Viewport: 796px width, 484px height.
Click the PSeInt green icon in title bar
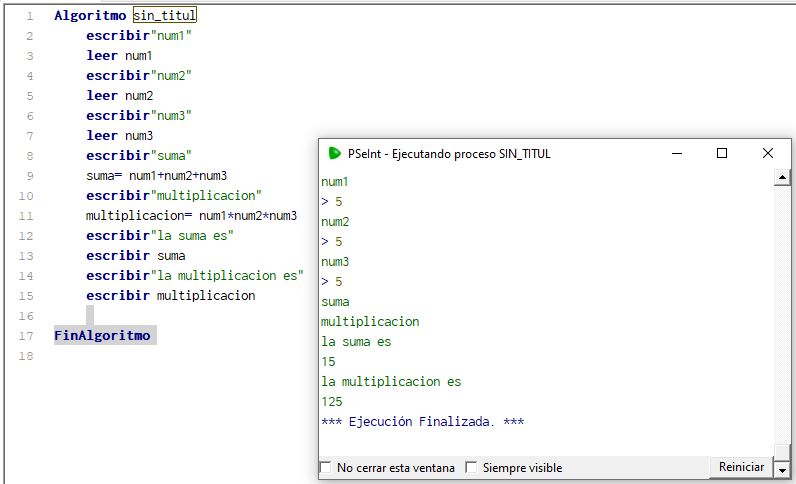pos(335,153)
